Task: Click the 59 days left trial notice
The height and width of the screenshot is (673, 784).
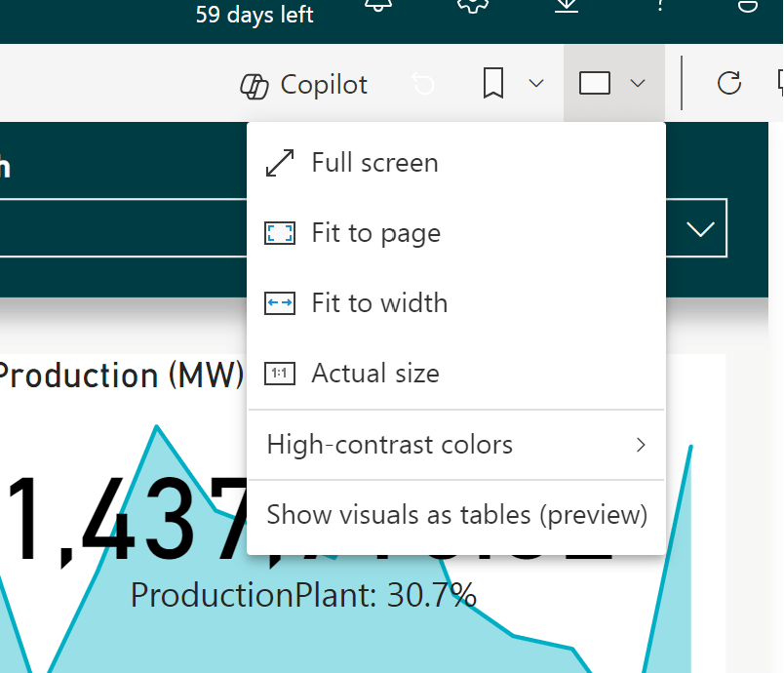Action: coord(255,15)
